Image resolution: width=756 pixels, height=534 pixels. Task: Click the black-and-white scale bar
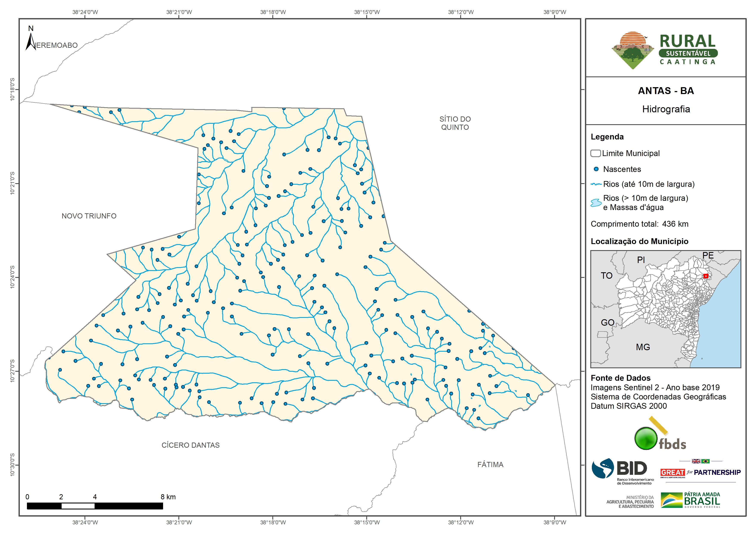pyautogui.click(x=95, y=506)
